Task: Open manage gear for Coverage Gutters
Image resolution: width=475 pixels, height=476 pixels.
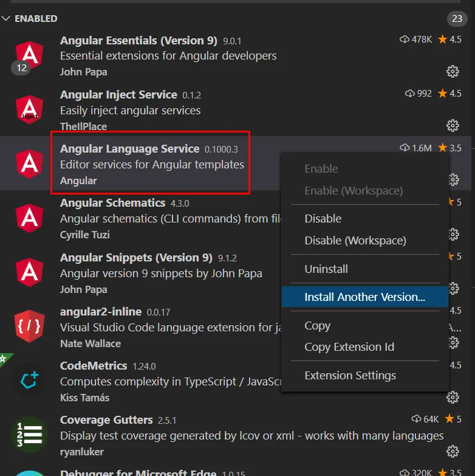Action: (453, 452)
